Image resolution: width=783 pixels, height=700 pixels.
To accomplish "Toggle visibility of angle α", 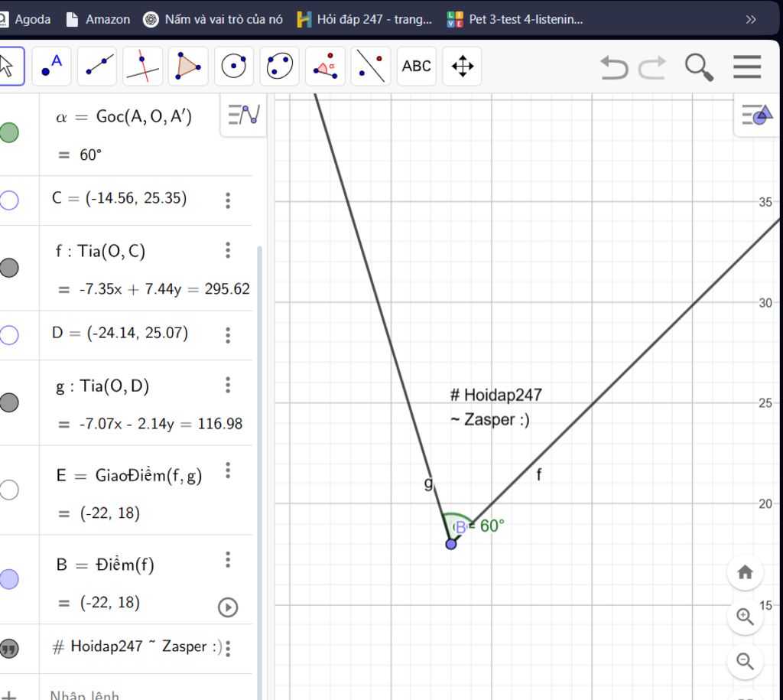I will pos(9,133).
